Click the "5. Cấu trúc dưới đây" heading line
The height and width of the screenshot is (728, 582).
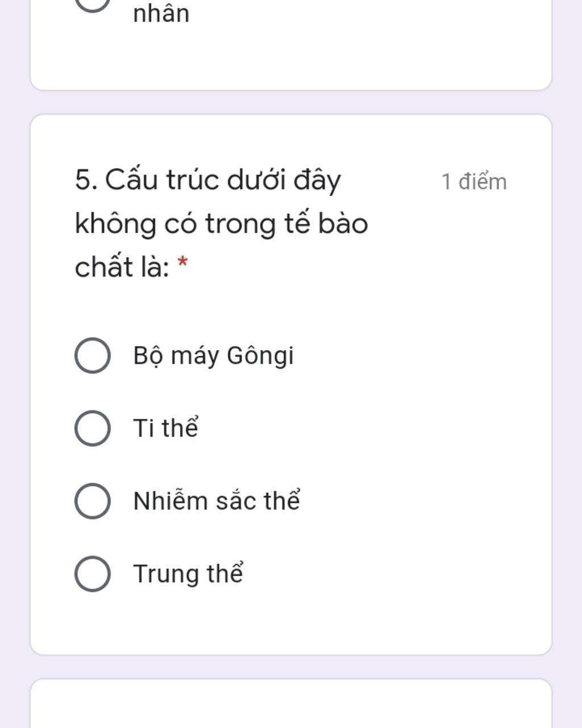click(207, 180)
